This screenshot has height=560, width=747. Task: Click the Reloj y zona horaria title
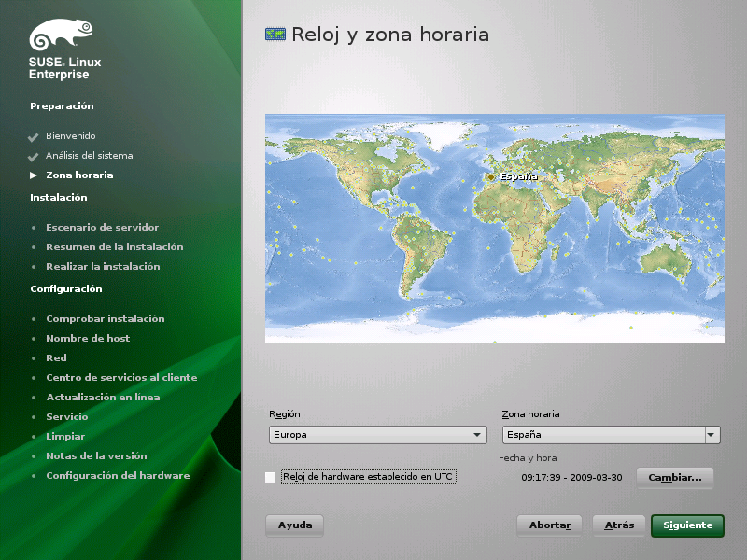390,35
